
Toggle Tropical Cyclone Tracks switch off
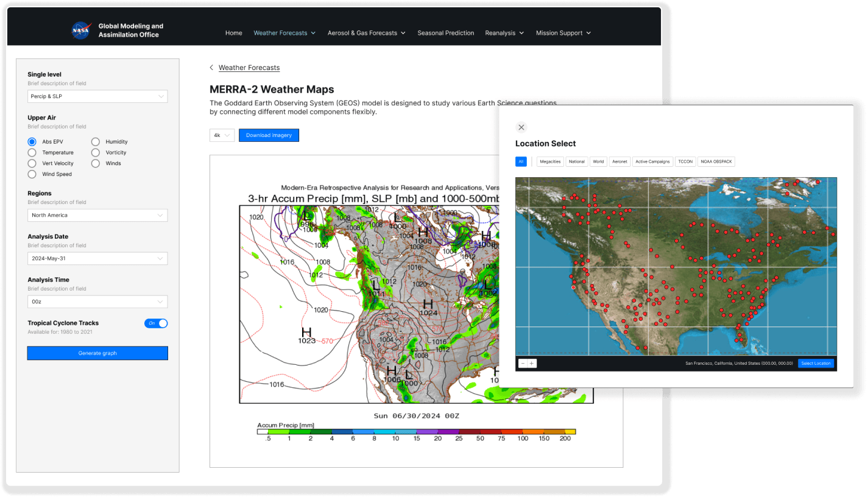click(156, 323)
